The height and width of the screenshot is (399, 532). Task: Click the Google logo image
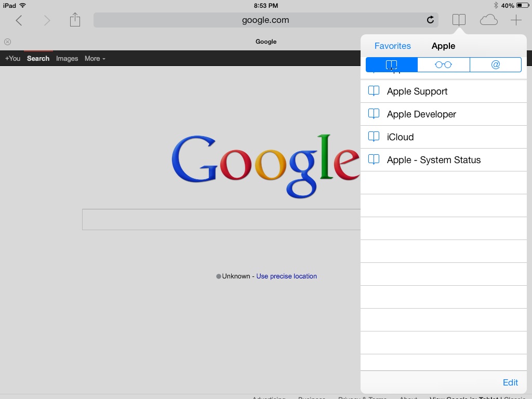pyautogui.click(x=265, y=166)
